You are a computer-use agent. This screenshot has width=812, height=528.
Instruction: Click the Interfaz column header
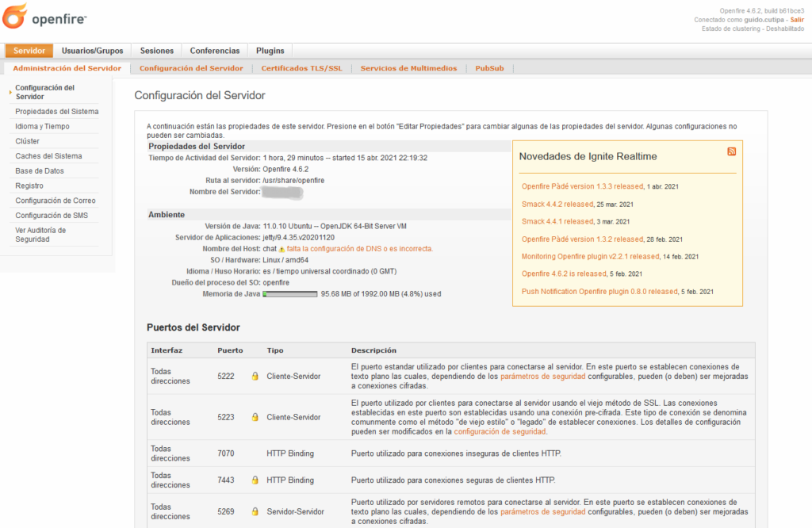167,350
